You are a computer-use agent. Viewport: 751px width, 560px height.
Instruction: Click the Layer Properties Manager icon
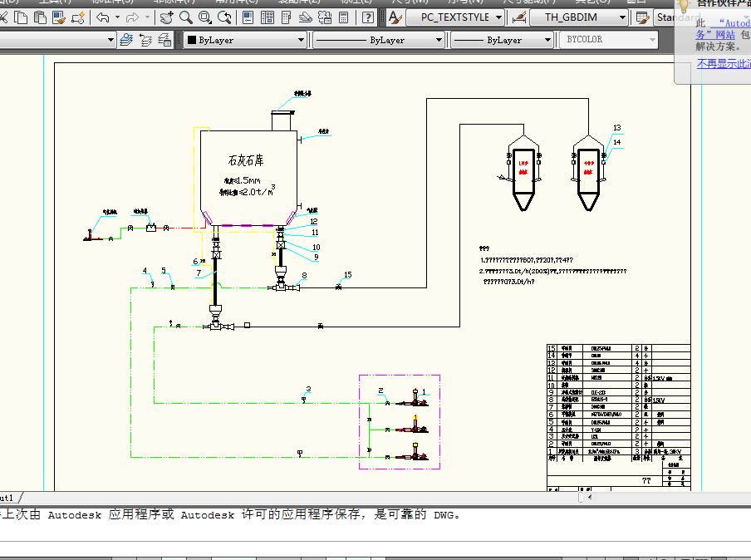pos(126,39)
